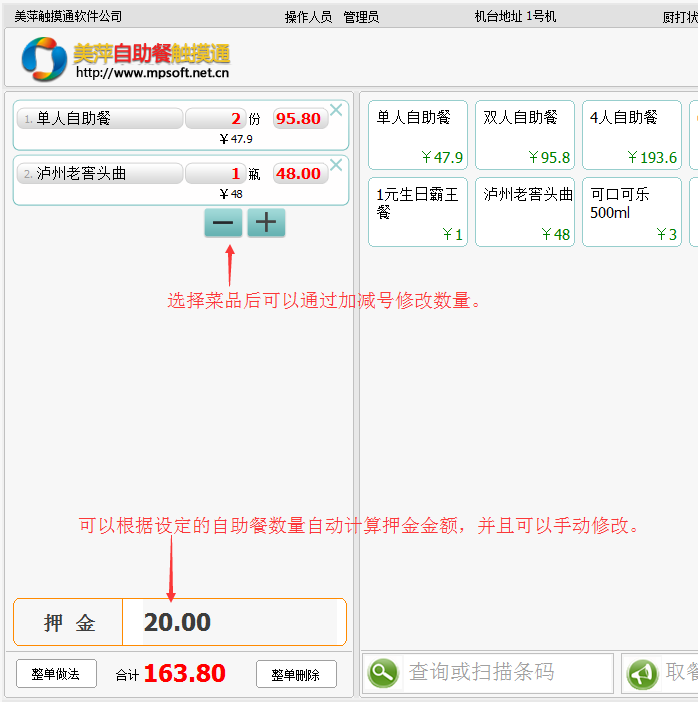The image size is (698, 702).
Task: Add 1元生日霸王餐 menu item
Action: click(418, 212)
